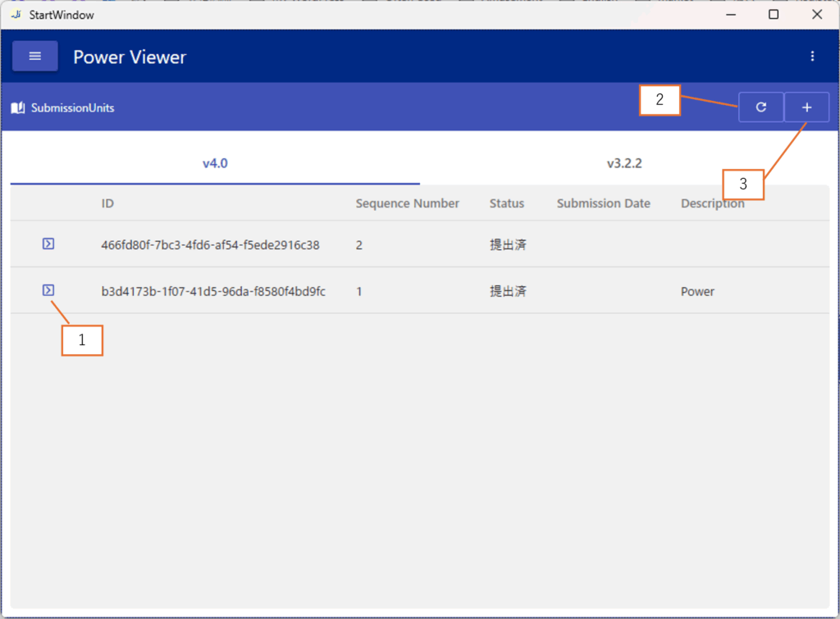
Task: Open the three-dot more options menu
Action: [x=812, y=57]
